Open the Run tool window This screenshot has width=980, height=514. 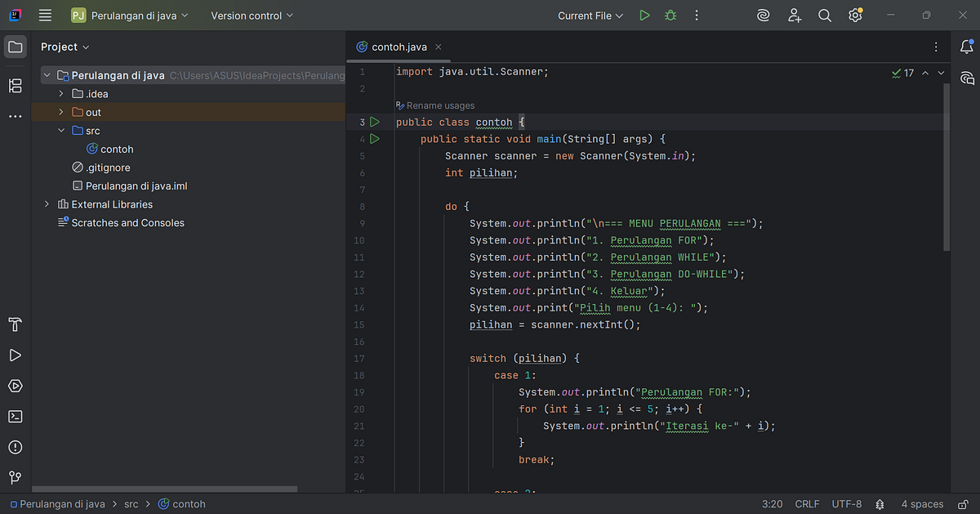pyautogui.click(x=14, y=355)
